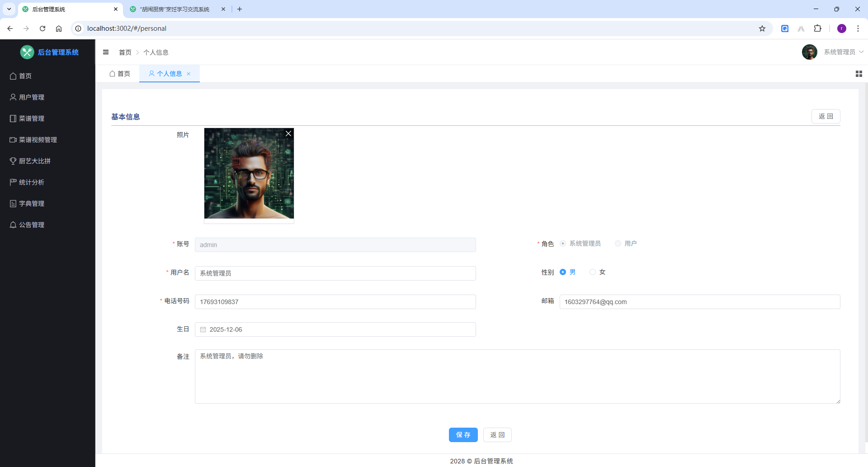Click the 基本信息 section heading
This screenshot has height=467, width=868.
point(126,117)
